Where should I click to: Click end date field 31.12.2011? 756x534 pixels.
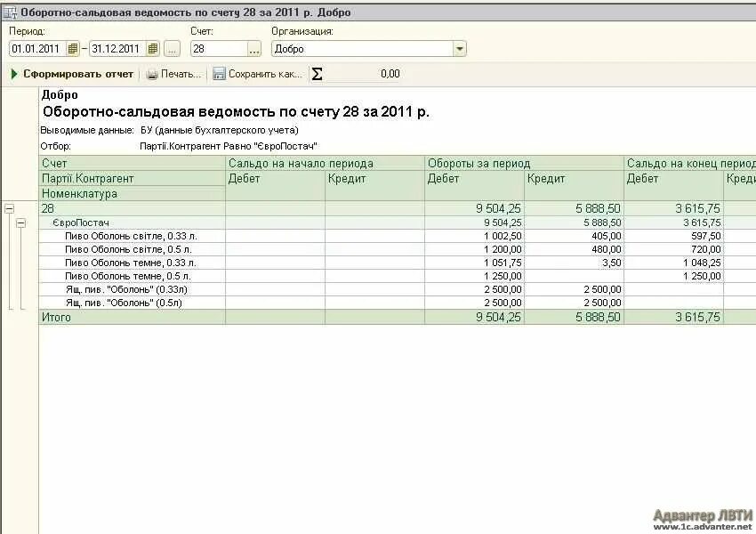click(x=118, y=49)
